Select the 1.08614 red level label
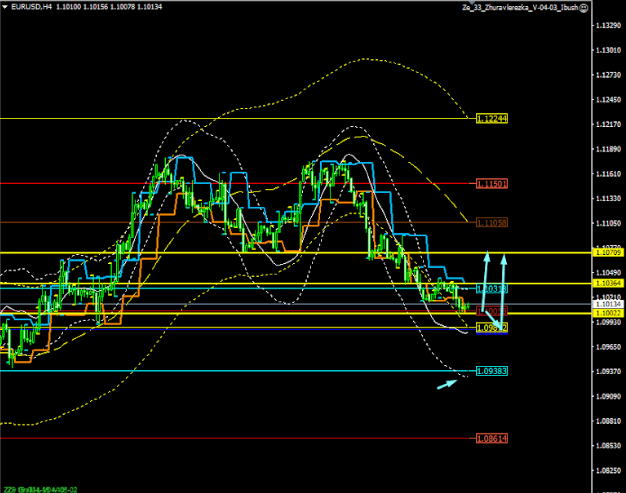 click(x=493, y=438)
